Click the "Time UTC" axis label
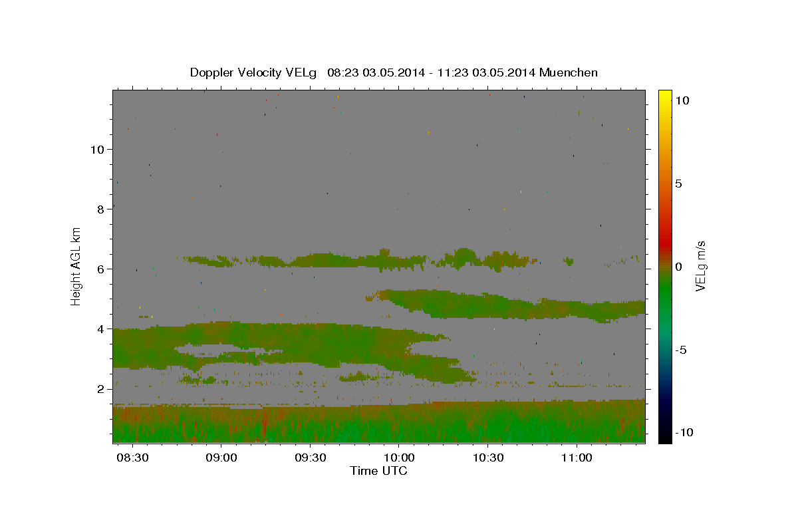Screen dimensions: 798x532 click(x=378, y=471)
